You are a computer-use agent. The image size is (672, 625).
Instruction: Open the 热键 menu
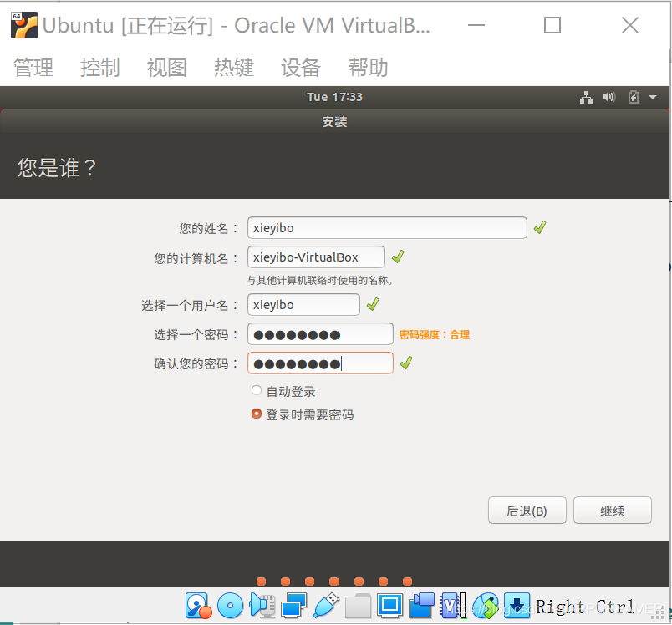pyautogui.click(x=234, y=68)
